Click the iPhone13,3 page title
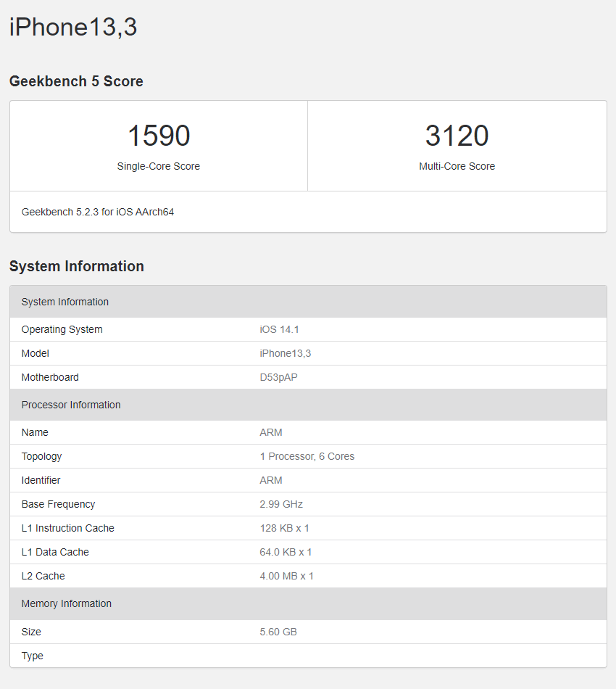 [x=73, y=27]
